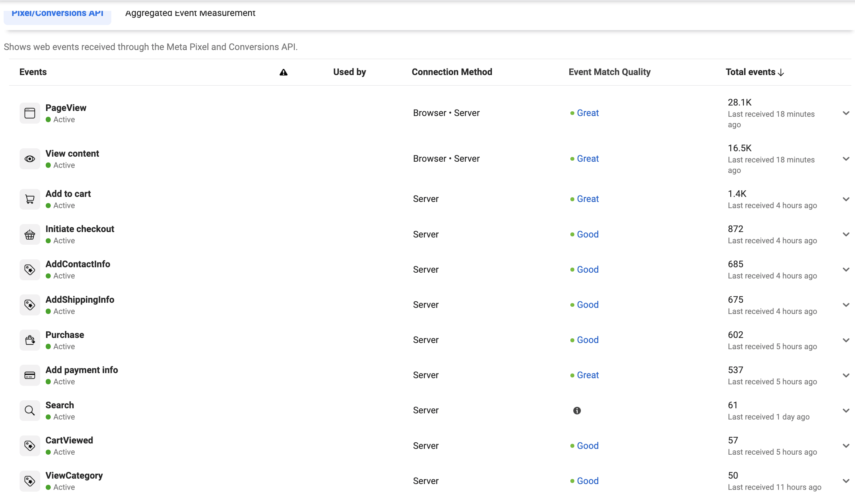Expand the PageView event row
Viewport: 855px width, 504px height.
click(x=846, y=113)
